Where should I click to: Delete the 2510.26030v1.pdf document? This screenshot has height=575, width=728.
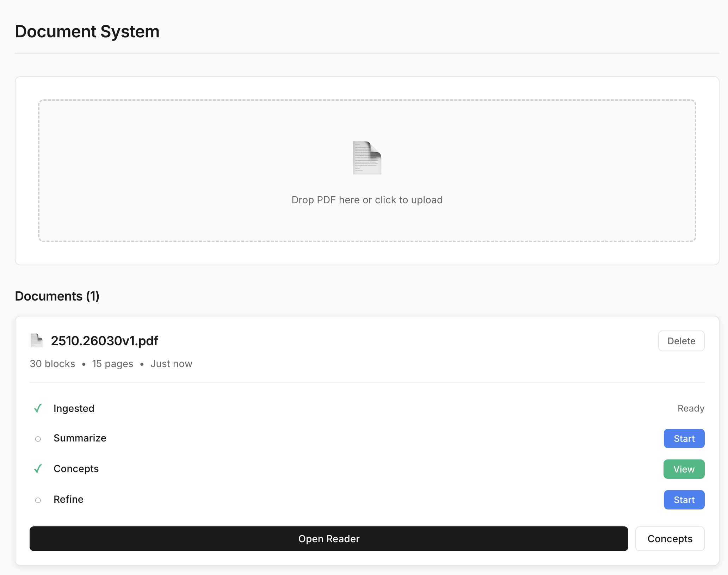pyautogui.click(x=681, y=341)
